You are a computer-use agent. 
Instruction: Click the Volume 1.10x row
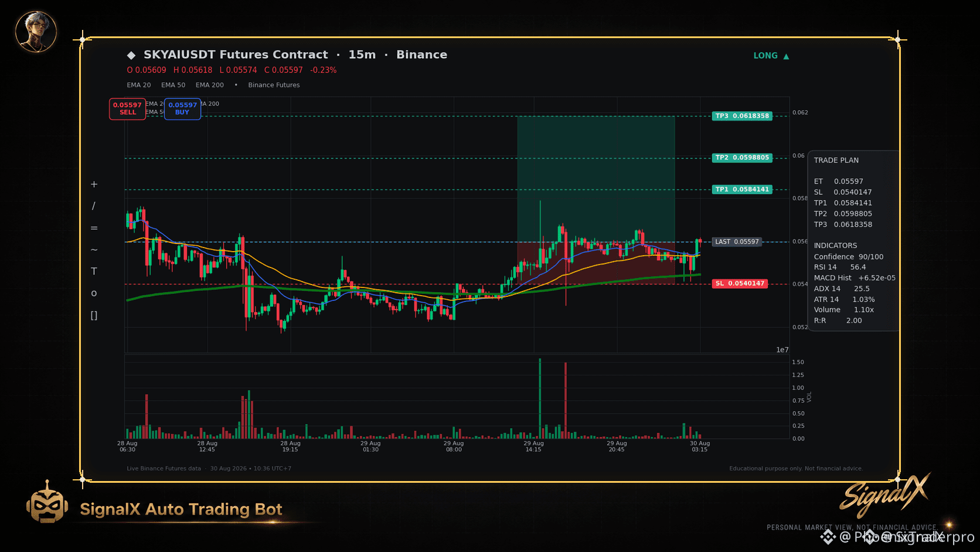(x=844, y=310)
